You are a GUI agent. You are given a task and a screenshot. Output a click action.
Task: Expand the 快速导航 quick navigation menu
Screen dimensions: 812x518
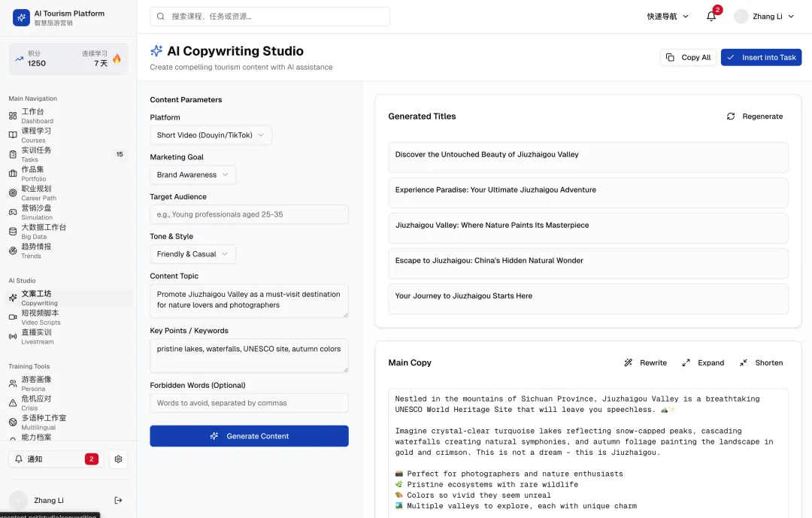point(668,16)
